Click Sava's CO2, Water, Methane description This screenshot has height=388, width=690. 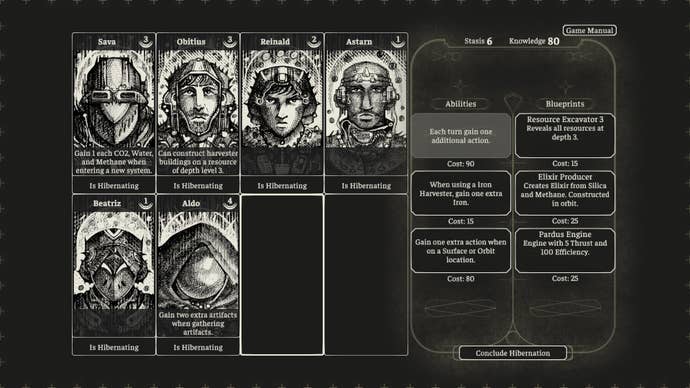coord(114,162)
